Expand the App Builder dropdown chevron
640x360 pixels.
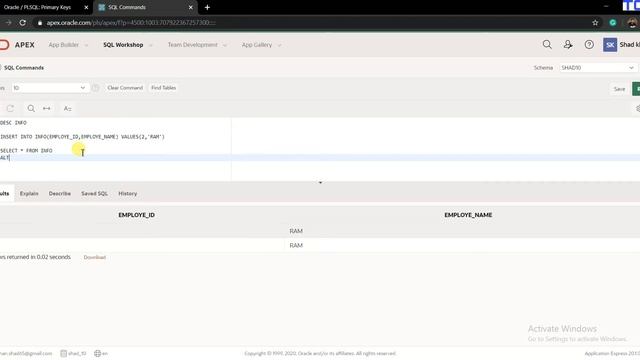[86, 45]
